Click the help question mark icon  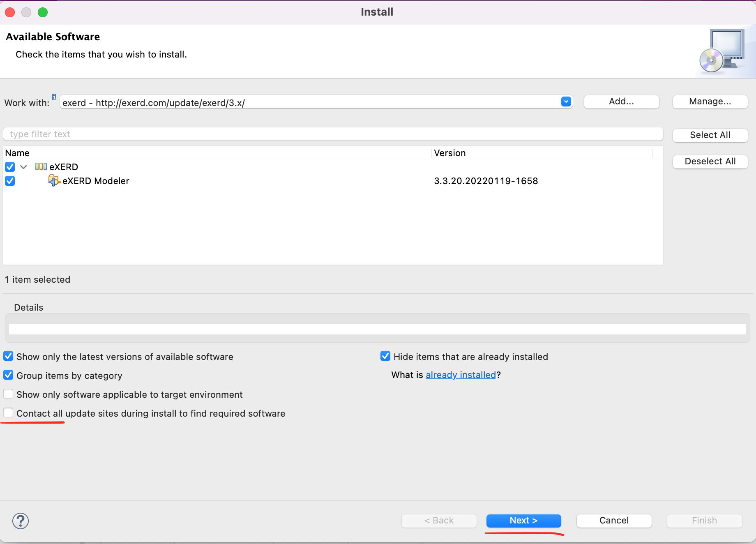[x=21, y=521]
